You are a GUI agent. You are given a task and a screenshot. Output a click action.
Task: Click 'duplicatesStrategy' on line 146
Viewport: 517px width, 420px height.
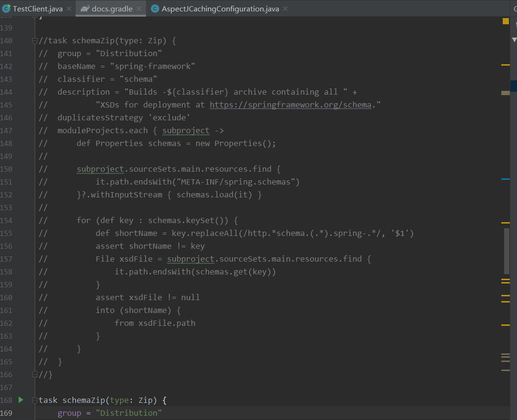100,117
